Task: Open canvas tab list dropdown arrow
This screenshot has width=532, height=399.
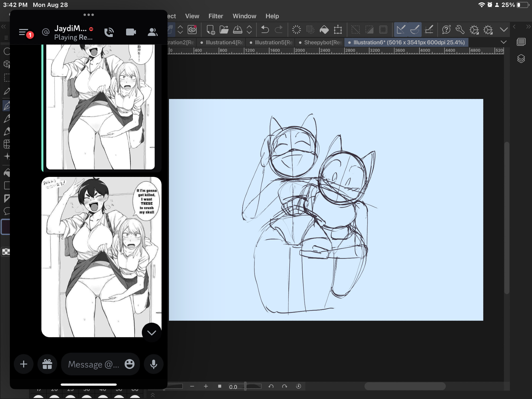Action: [x=504, y=42]
